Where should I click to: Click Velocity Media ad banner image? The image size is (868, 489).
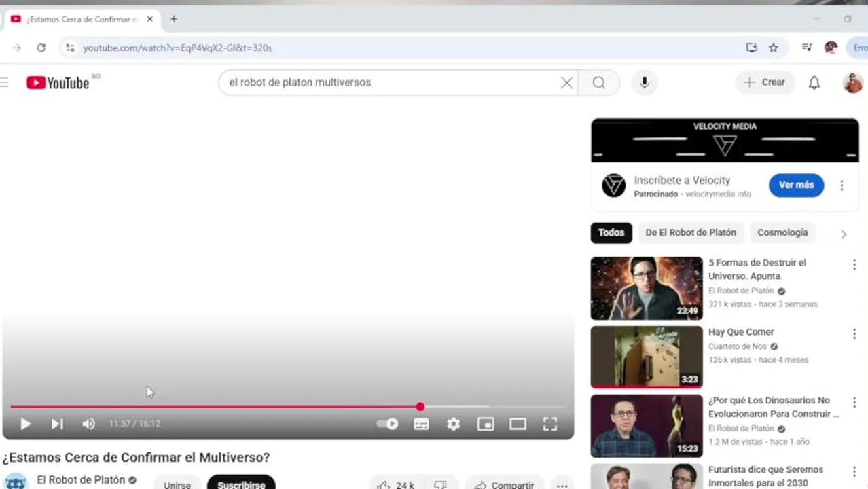coord(725,141)
